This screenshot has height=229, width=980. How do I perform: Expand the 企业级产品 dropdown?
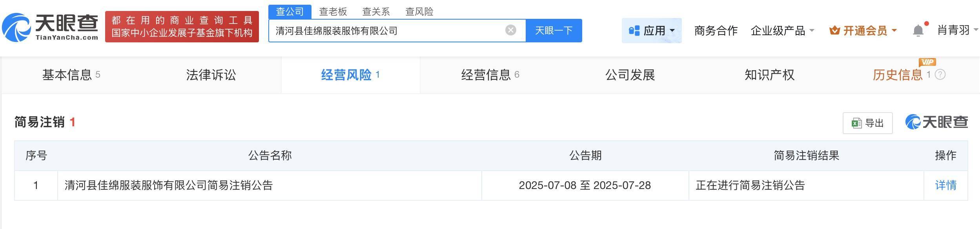782,30
